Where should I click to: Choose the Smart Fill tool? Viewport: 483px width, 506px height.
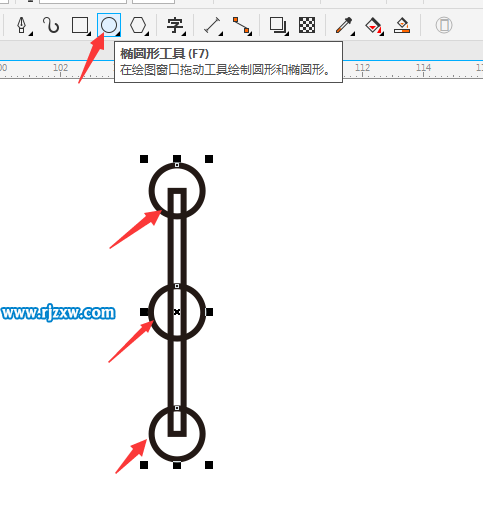coord(402,25)
